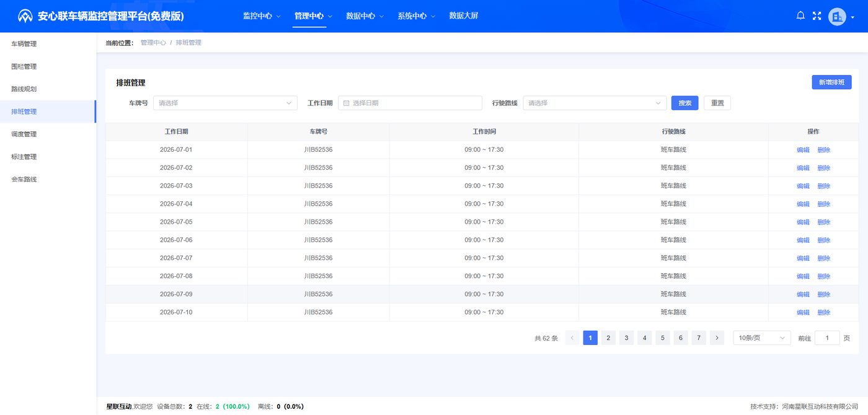
Task: Click the 前往 page number input
Action: [x=827, y=338]
